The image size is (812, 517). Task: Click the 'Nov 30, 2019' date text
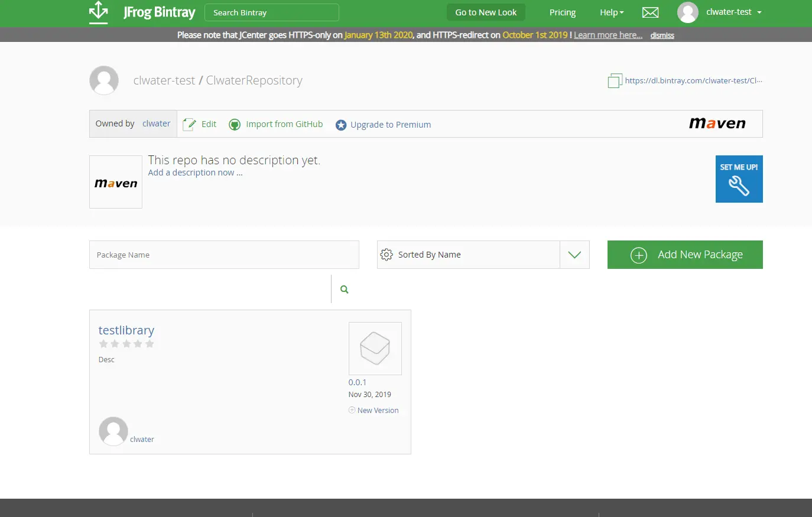(x=370, y=395)
